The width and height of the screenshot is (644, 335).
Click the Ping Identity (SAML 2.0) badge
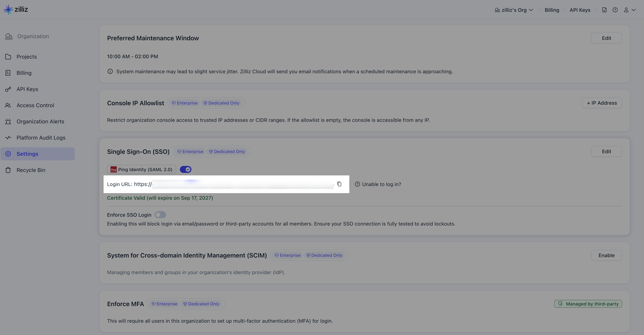coord(142,169)
